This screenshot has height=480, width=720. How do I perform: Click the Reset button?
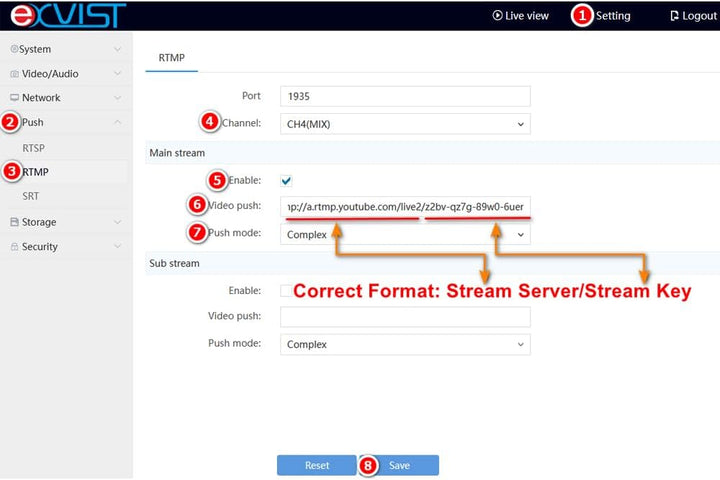pyautogui.click(x=317, y=465)
